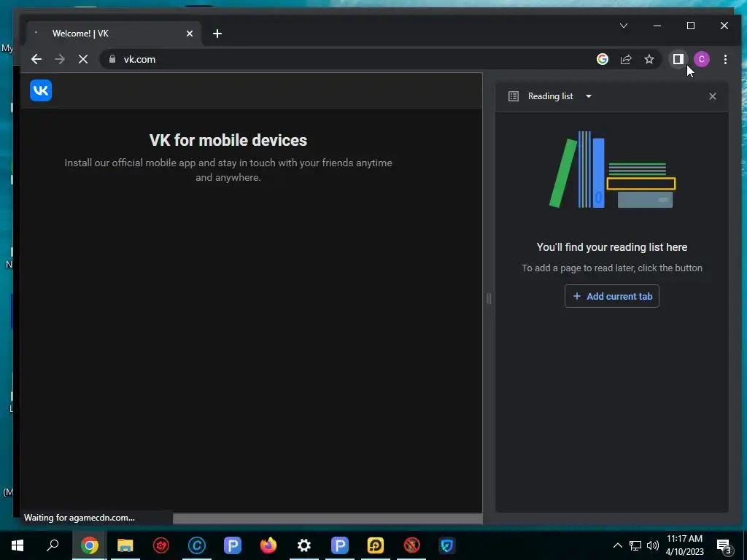The image size is (747, 560).
Task: Show hidden system tray icons
Action: [617, 545]
